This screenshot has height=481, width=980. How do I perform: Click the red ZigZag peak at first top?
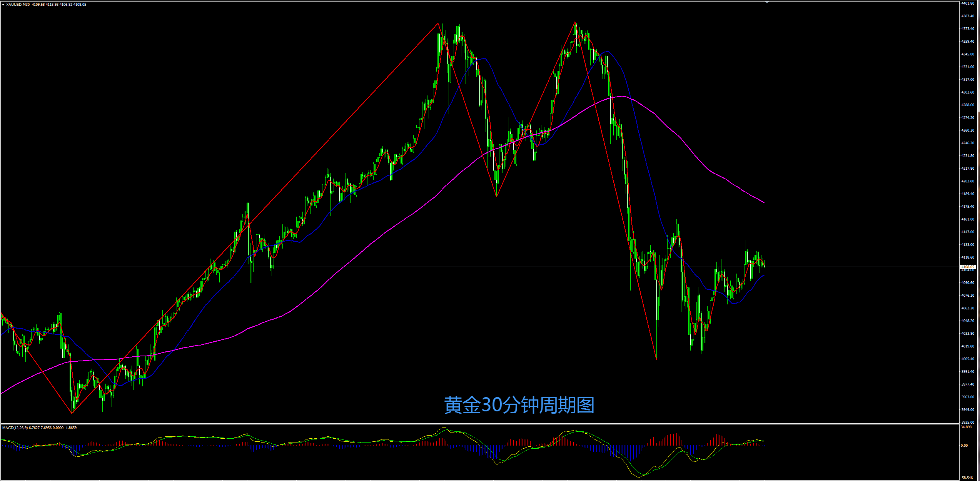[x=438, y=24]
